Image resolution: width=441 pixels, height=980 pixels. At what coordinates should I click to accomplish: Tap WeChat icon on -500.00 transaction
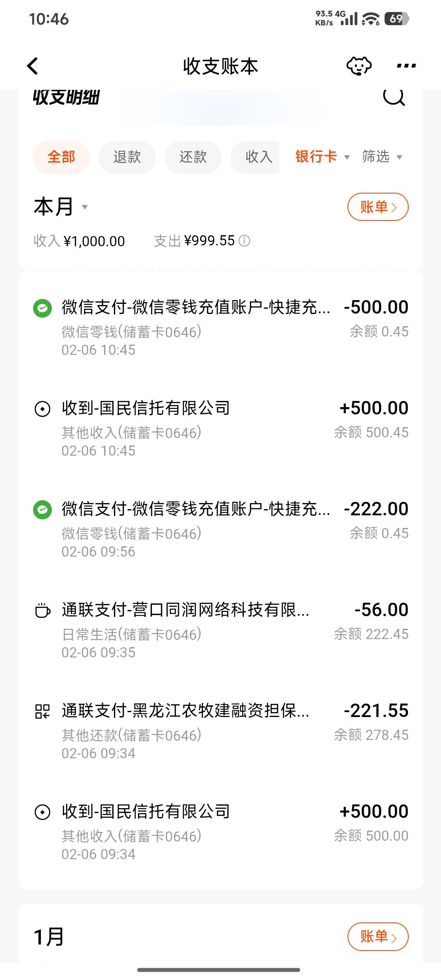coord(42,308)
